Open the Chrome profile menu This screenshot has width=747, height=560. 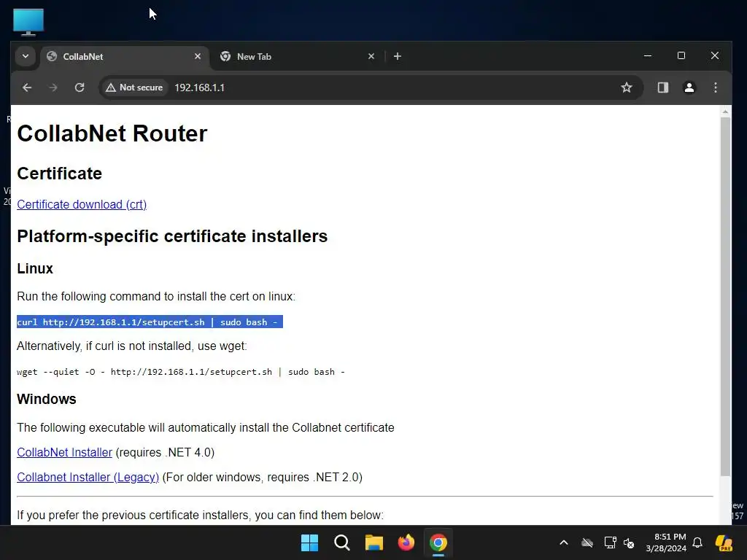coord(689,87)
